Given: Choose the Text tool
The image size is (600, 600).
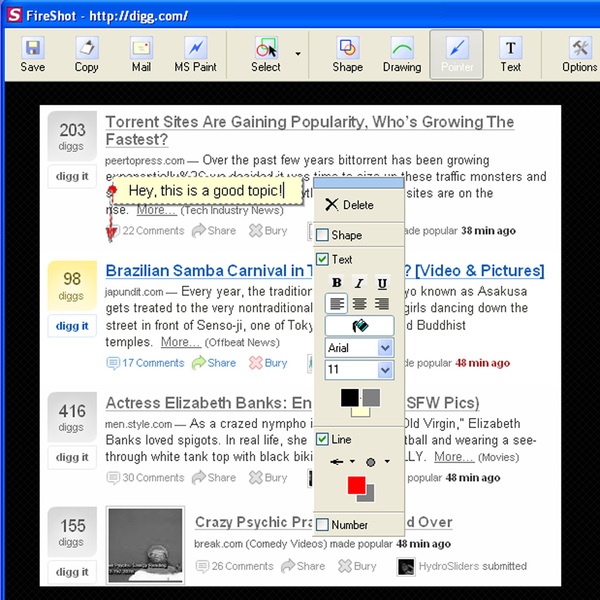Looking at the screenshot, I should 511,55.
